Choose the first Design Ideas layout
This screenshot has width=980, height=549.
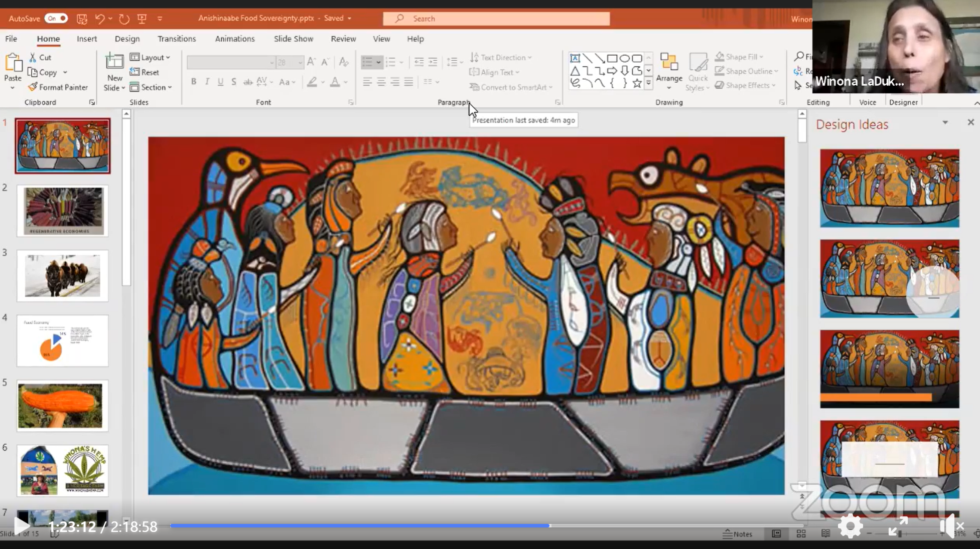tap(890, 188)
